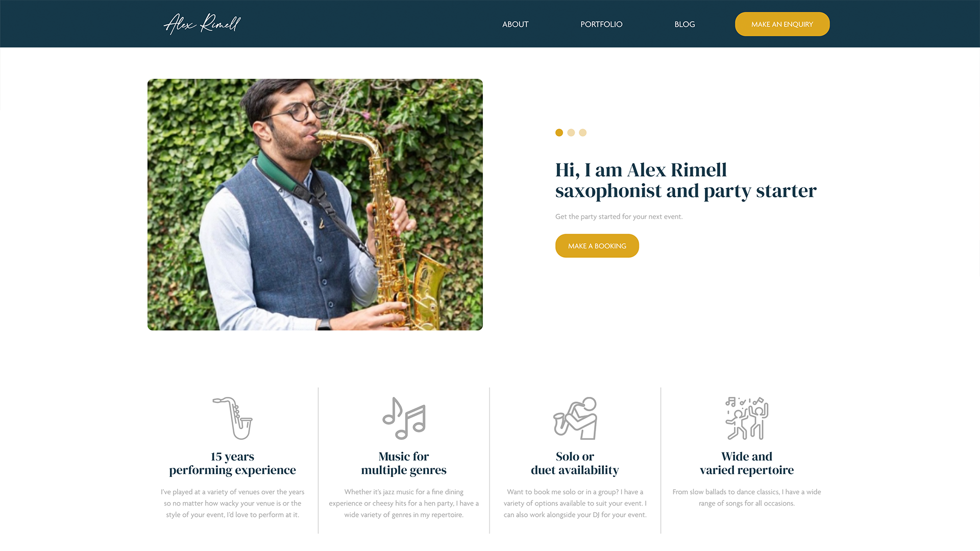Click the saxophone player icon
Viewport: 980px width, 551px height.
coord(575,418)
